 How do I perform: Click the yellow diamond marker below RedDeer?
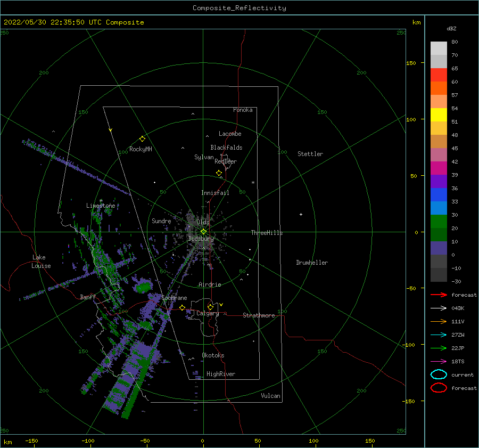219,173
